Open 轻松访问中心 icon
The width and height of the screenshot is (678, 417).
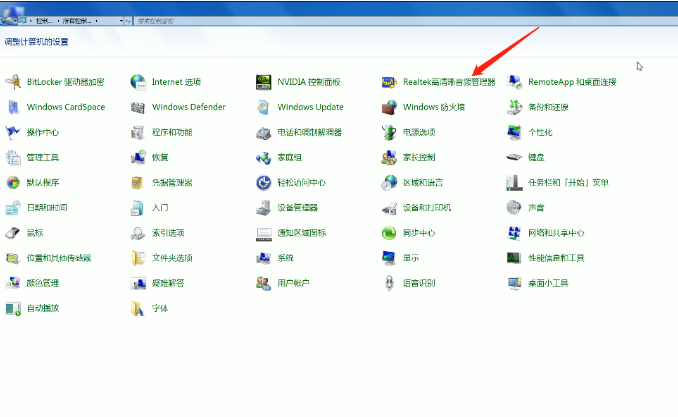pyautogui.click(x=264, y=183)
